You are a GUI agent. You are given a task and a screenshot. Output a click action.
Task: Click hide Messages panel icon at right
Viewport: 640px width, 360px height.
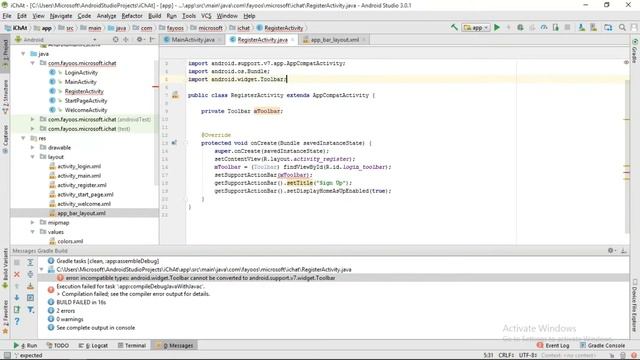624,251
